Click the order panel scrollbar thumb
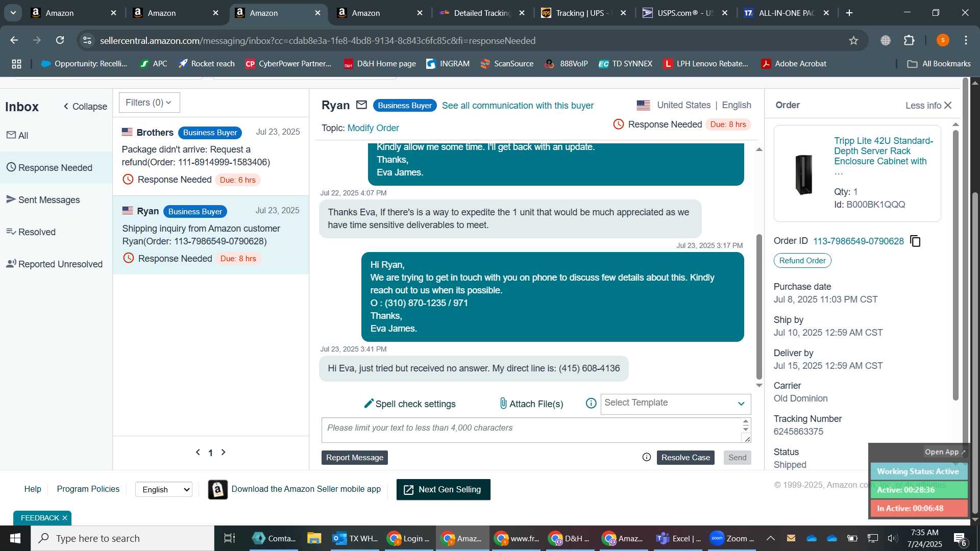Image resolution: width=980 pixels, height=551 pixels. coord(955,264)
